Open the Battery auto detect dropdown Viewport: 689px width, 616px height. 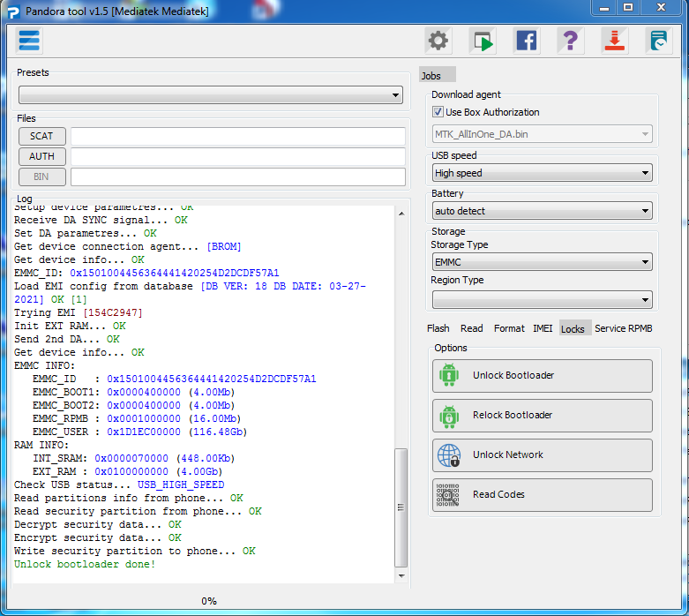point(543,211)
